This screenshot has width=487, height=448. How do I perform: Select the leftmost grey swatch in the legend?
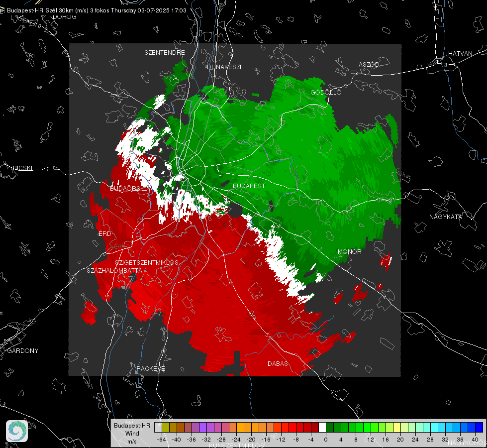tap(158, 427)
